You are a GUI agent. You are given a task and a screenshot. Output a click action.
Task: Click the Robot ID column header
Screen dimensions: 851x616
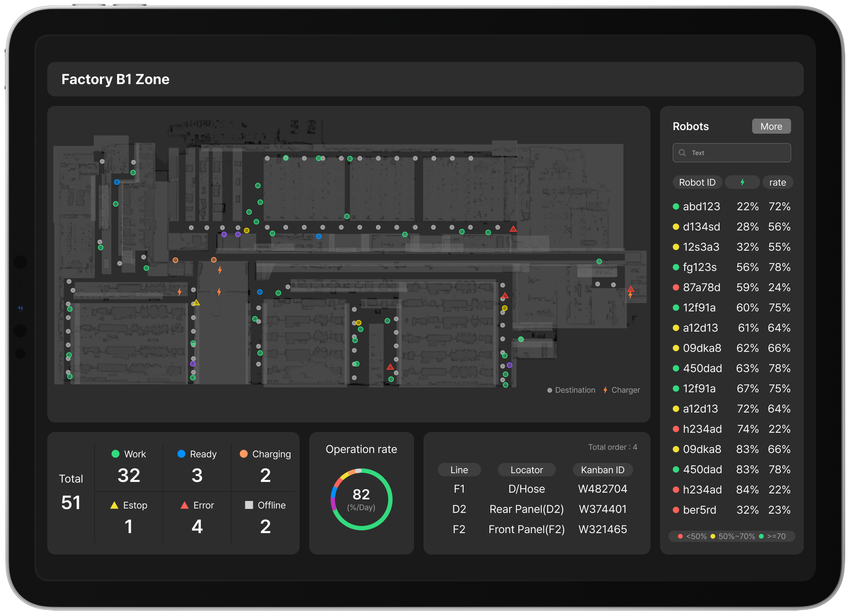(697, 182)
